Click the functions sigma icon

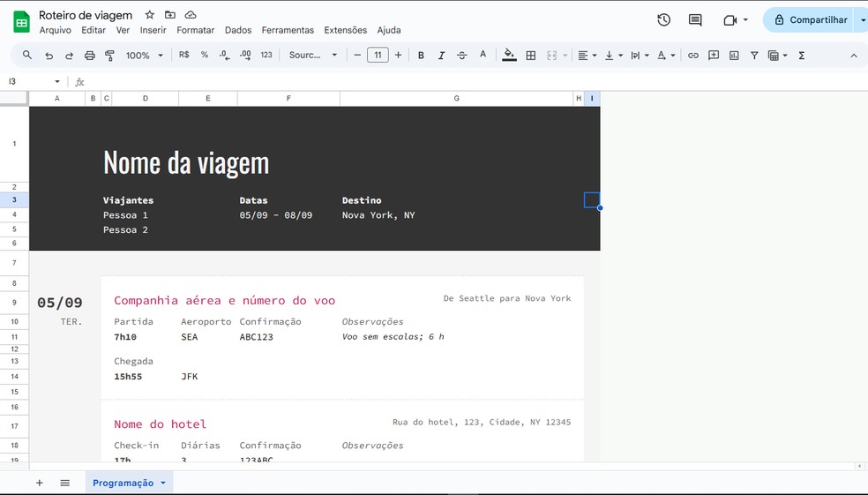tap(801, 56)
